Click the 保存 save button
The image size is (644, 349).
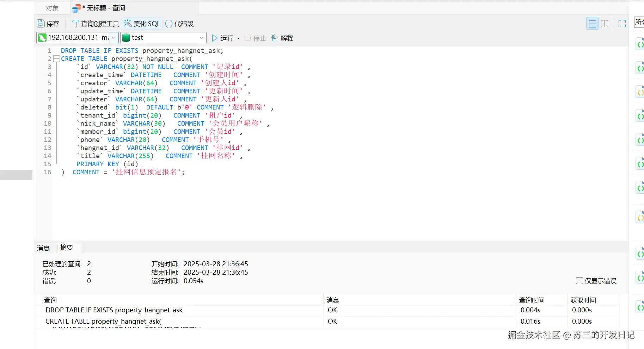pyautogui.click(x=48, y=24)
